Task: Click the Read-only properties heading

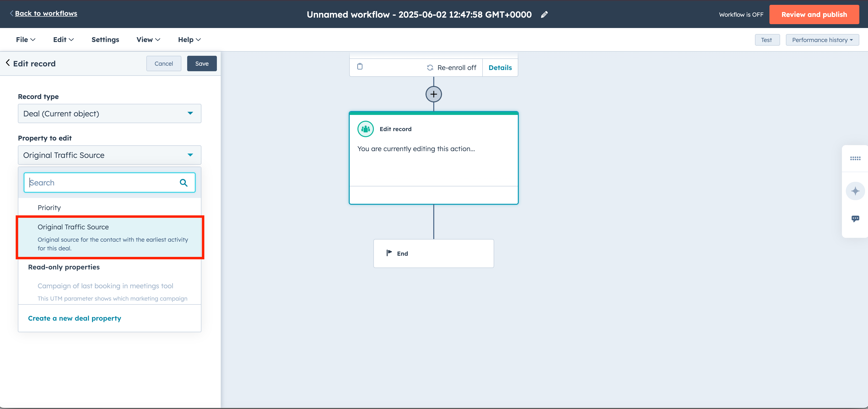Action: (64, 267)
